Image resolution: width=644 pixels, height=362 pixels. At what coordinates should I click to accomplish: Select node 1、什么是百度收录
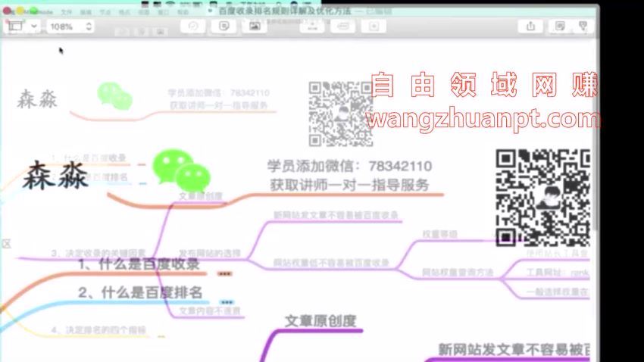coord(139,264)
